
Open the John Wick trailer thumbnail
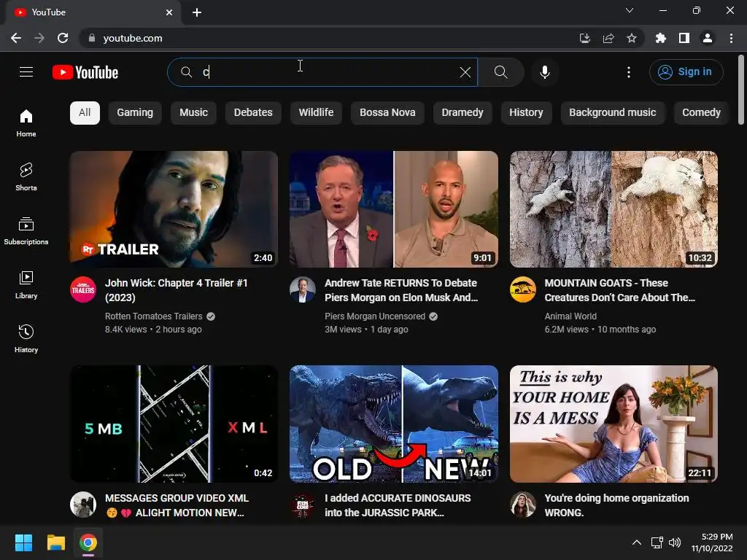coord(174,209)
